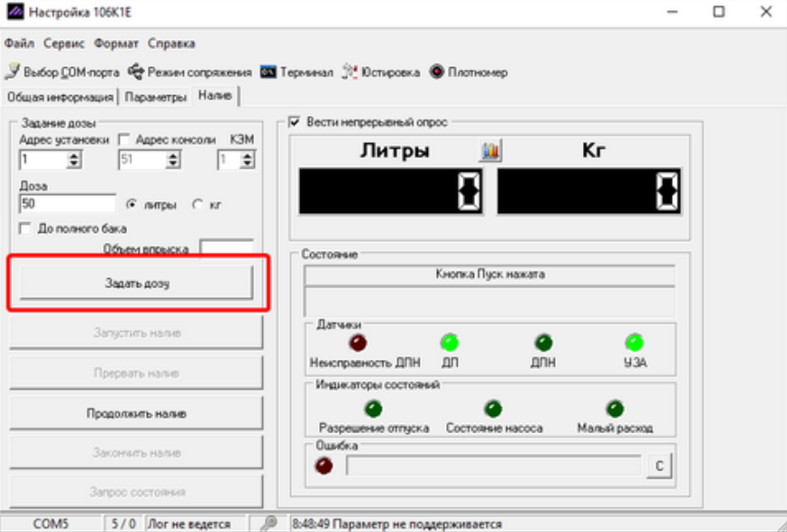Click the КЗМ spinner arrows
Image resolution: width=787 pixels, height=532 pixels.
coord(247,160)
